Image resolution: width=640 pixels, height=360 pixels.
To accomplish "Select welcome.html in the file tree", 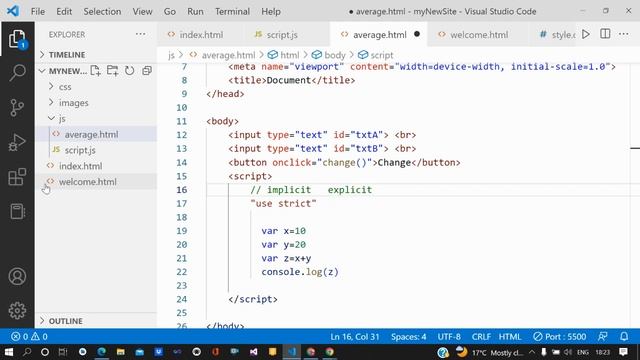I will [96, 182].
